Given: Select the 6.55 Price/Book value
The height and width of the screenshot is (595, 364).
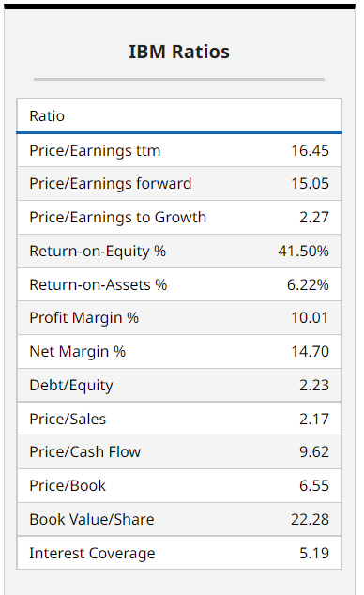Looking at the screenshot, I should 314,486.
